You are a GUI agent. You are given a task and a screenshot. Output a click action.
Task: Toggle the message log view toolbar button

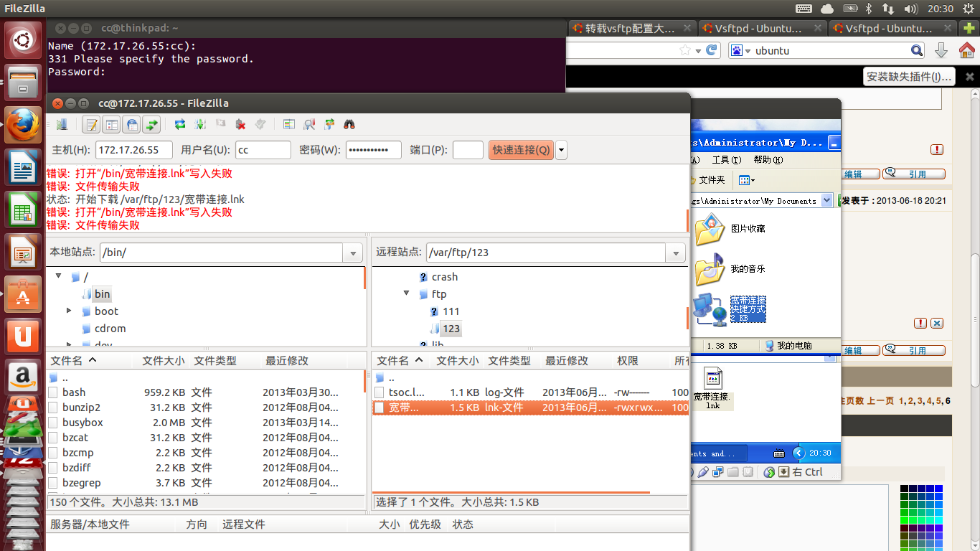tap(91, 124)
